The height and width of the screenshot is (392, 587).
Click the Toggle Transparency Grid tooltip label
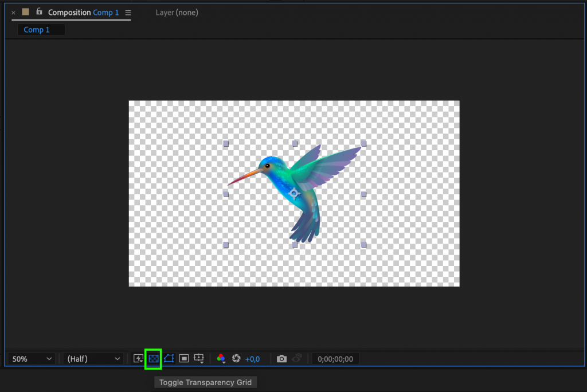point(205,382)
